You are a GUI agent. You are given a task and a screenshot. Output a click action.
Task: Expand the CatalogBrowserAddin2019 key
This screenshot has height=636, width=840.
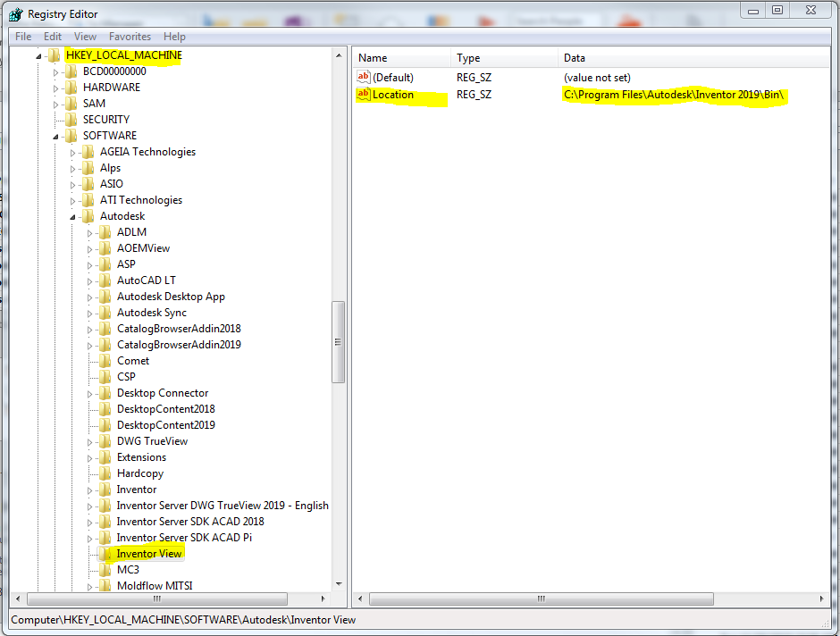tap(90, 346)
